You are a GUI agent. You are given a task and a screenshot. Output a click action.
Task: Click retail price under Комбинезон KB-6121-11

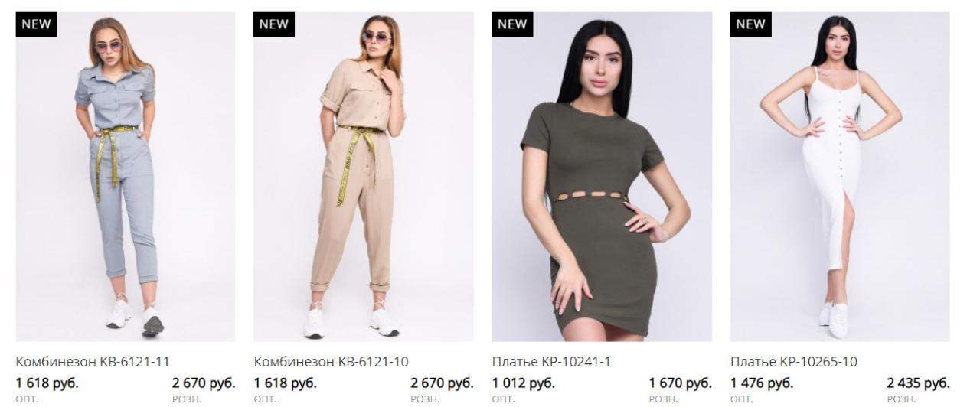pyautogui.click(x=204, y=383)
